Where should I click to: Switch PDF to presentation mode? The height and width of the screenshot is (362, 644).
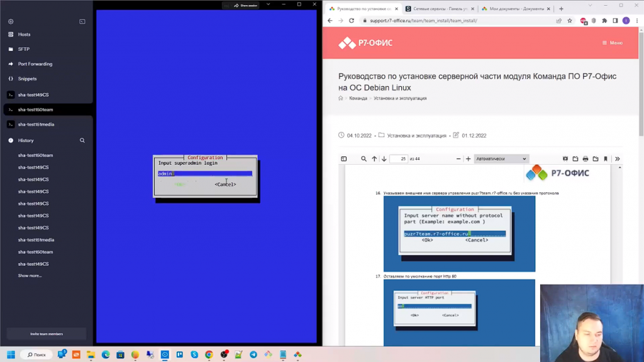coord(565,159)
